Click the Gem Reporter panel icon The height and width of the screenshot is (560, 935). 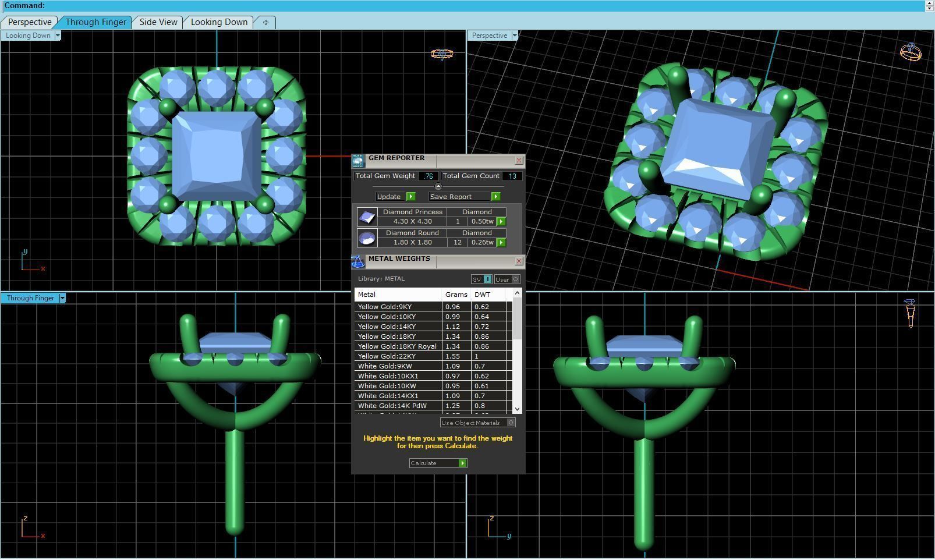pyautogui.click(x=358, y=161)
